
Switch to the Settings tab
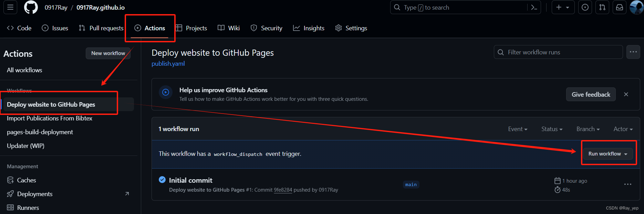(351, 28)
